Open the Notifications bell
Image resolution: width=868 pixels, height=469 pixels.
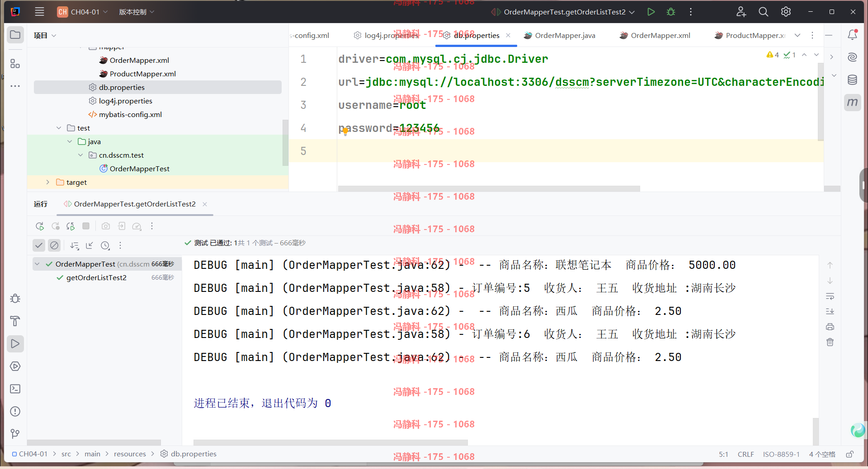(853, 35)
